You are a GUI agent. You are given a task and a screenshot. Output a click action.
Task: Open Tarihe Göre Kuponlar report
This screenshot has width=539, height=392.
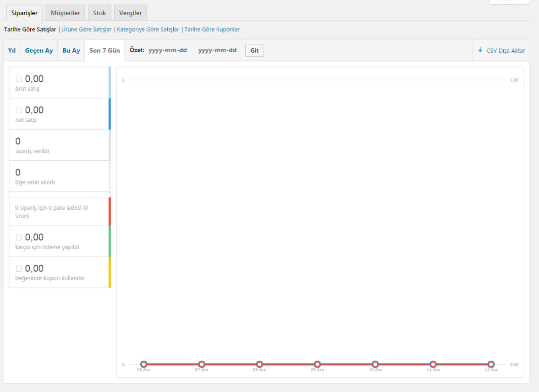click(212, 30)
